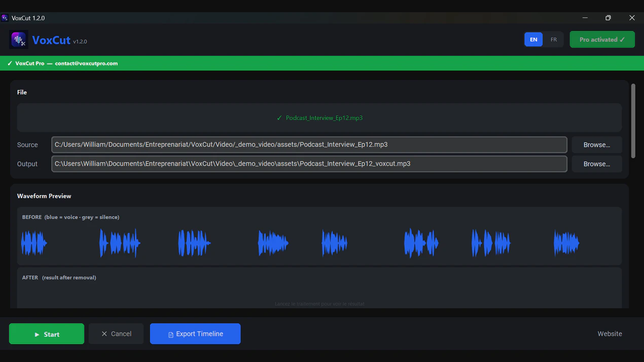Click the last voice segment in BEFORE waveform
This screenshot has width=644, height=362.
566,243
